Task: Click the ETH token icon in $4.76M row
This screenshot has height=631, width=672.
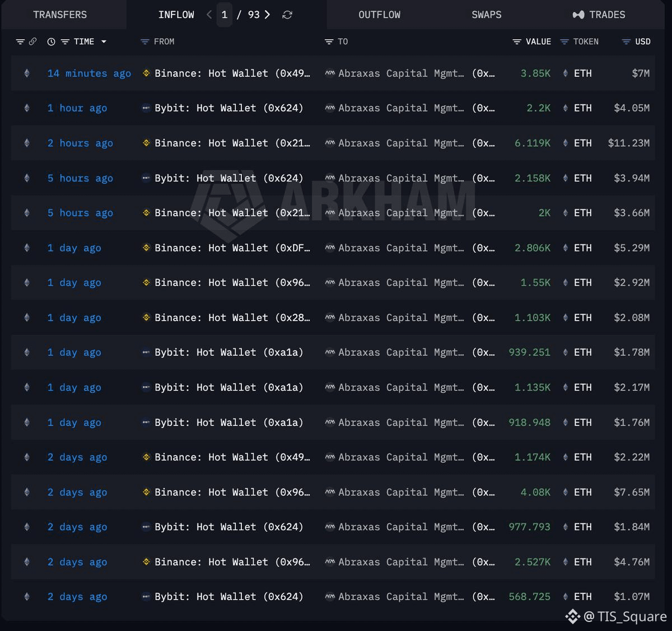Action: pos(565,562)
